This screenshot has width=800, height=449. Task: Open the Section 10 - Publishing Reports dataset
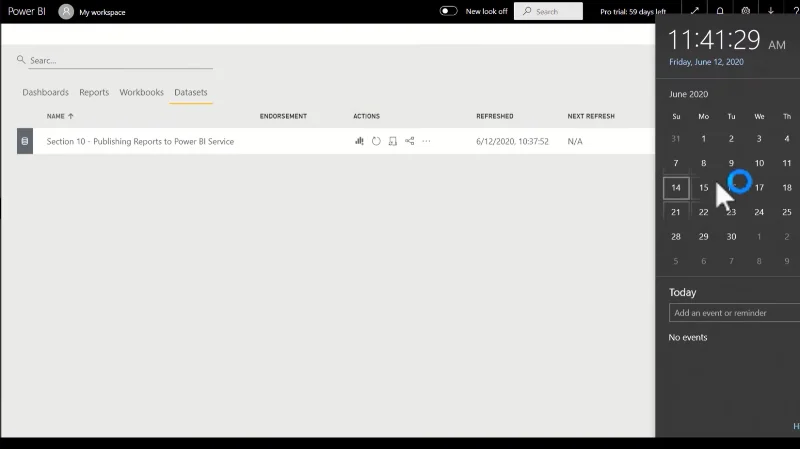(140, 141)
